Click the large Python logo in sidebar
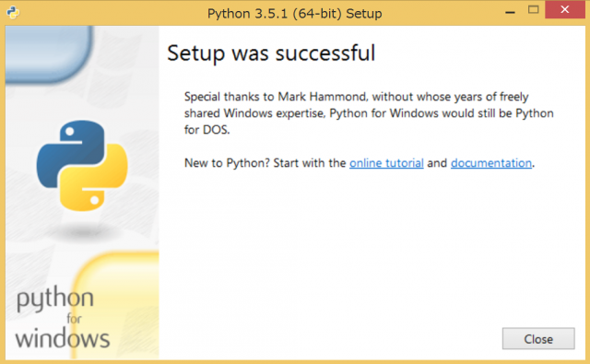Viewport: 590px width, 364px height. tap(82, 166)
